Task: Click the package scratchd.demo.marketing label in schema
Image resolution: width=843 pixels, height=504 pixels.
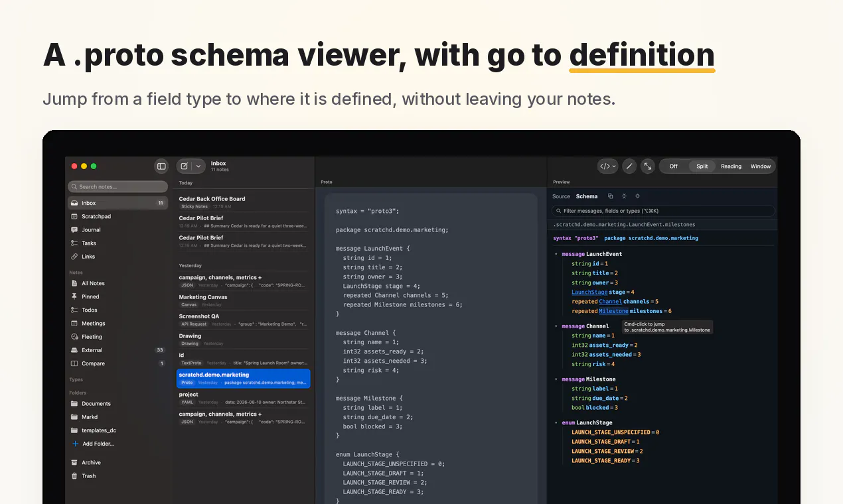Action: pyautogui.click(x=651, y=238)
